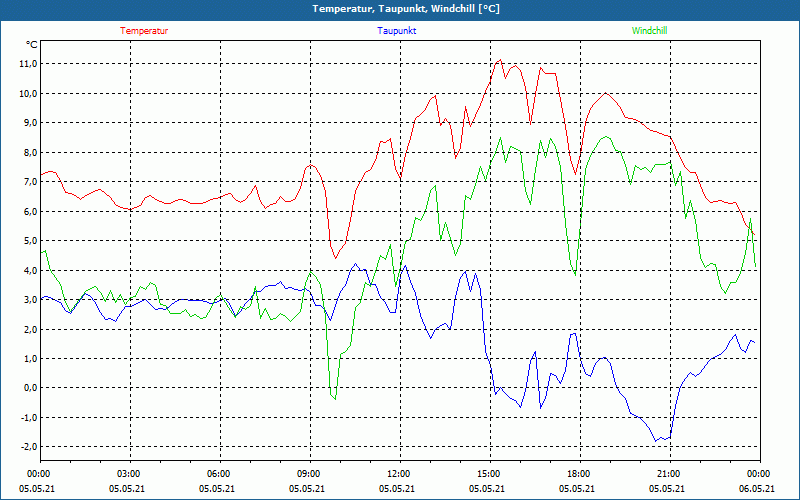
Task: Select the green "Windchill" legend label
Action: pos(649,31)
